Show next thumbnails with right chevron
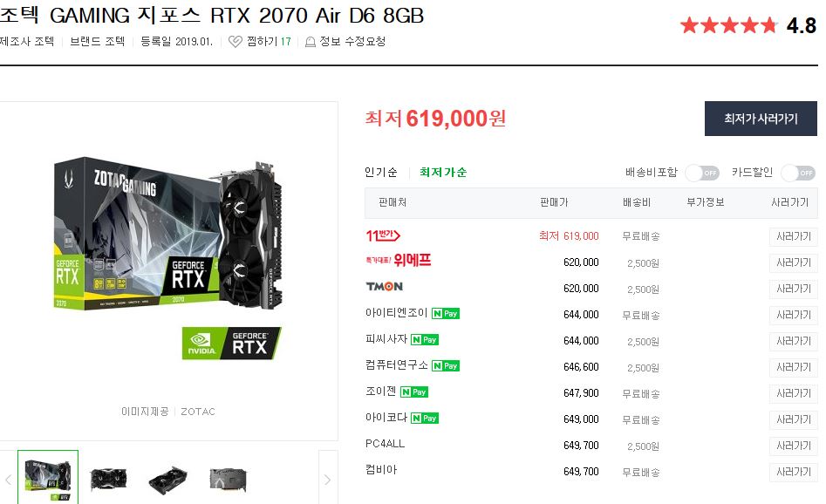Image resolution: width=826 pixels, height=504 pixels. [x=328, y=480]
